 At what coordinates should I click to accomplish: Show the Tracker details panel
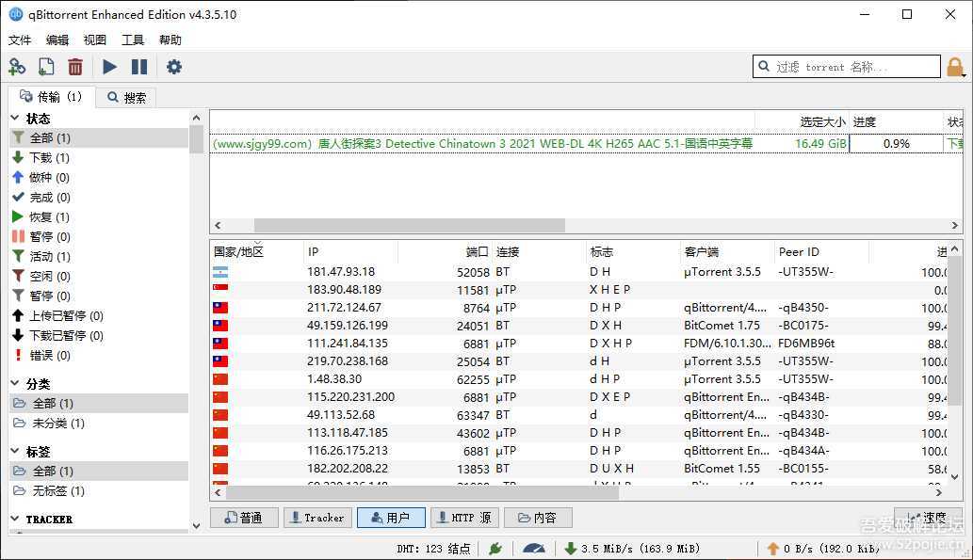coord(317,518)
